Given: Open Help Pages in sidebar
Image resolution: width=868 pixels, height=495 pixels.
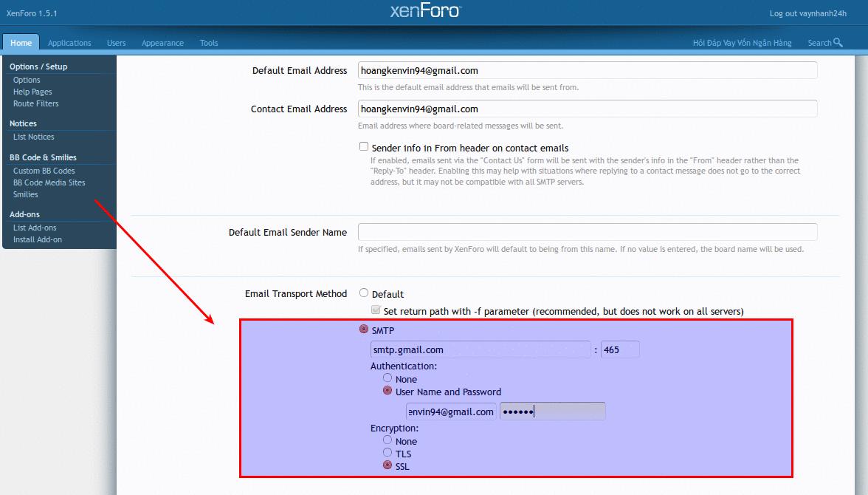Looking at the screenshot, I should coord(32,92).
